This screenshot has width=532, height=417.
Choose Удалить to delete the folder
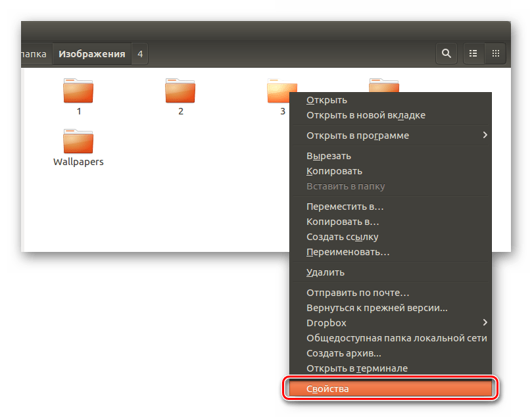[326, 272]
